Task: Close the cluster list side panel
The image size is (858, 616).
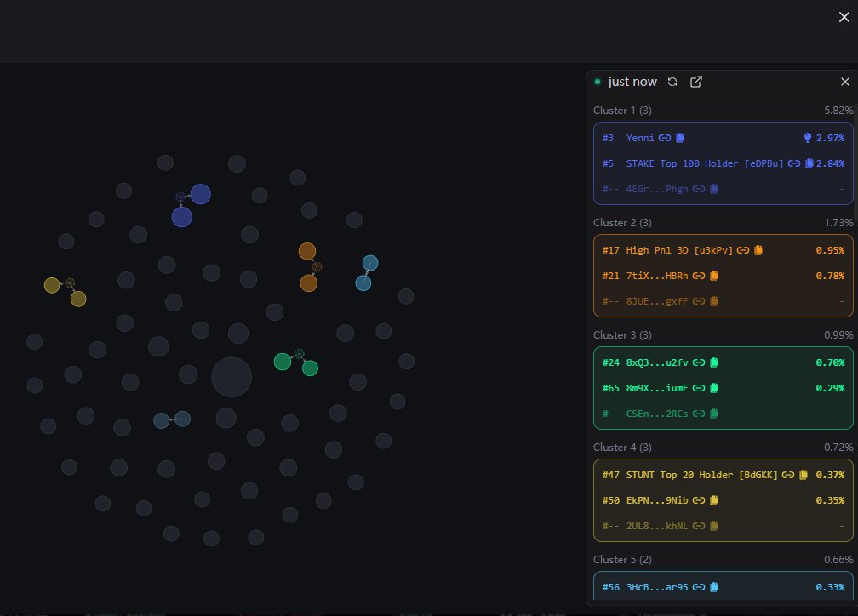Action: [x=845, y=82]
